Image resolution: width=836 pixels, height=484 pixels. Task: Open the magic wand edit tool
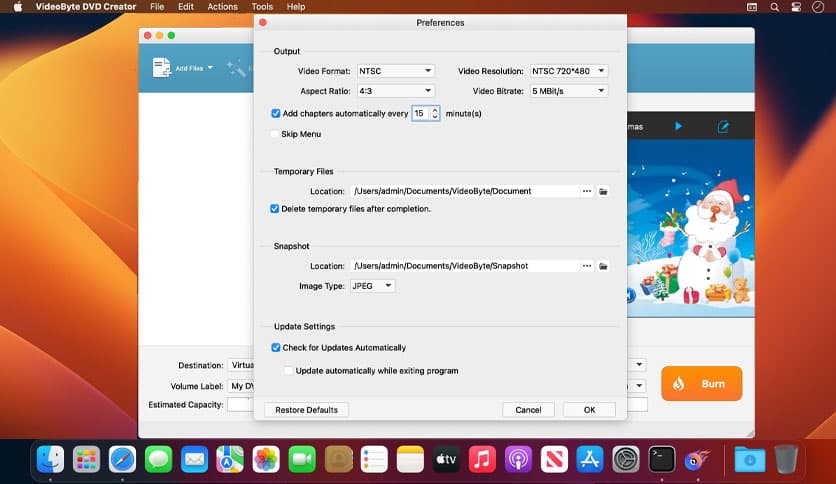[x=236, y=68]
